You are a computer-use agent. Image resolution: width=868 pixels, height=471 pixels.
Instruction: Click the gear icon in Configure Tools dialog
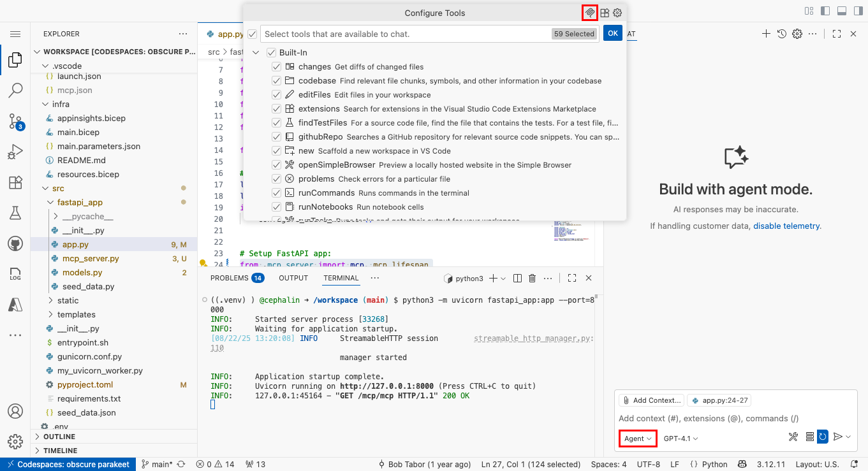617,12
